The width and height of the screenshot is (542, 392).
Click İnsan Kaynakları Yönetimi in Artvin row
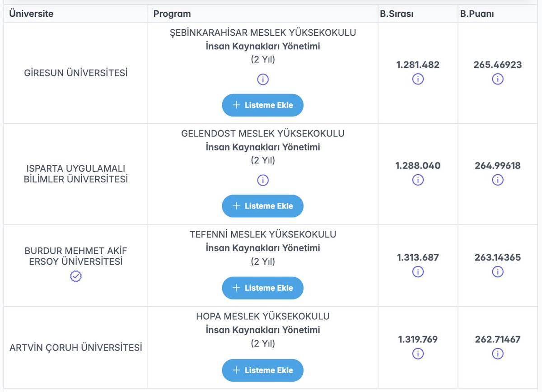(263, 330)
